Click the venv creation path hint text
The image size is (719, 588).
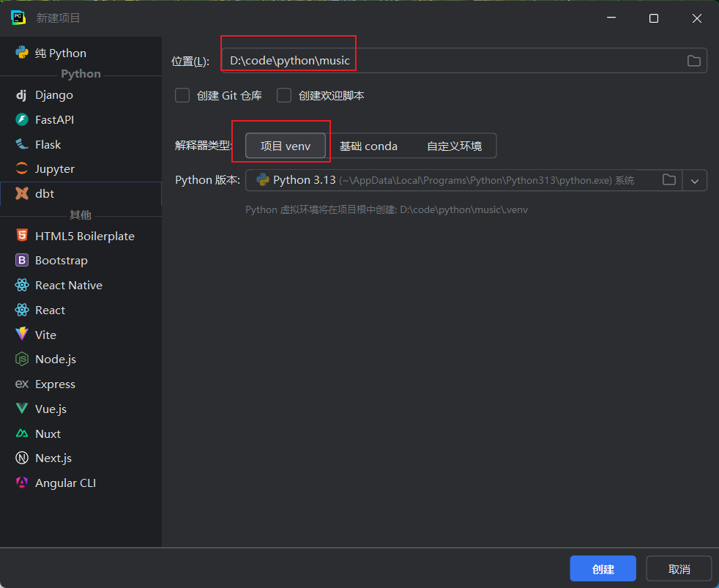click(x=386, y=209)
